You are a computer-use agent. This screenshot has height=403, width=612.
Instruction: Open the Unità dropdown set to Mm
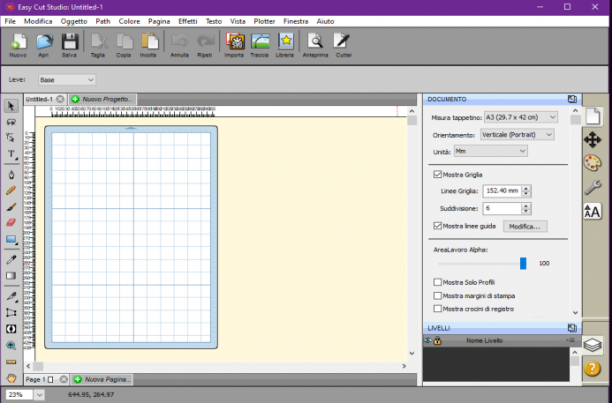tap(491, 151)
